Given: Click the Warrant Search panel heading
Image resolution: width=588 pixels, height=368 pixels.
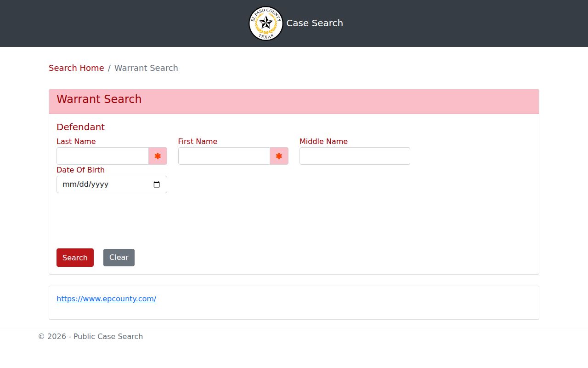Looking at the screenshot, I should 99,99.
